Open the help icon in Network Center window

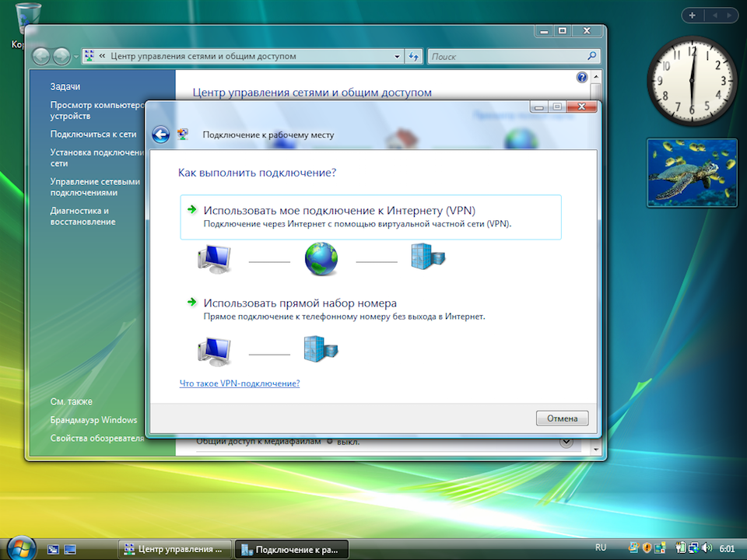click(x=582, y=77)
